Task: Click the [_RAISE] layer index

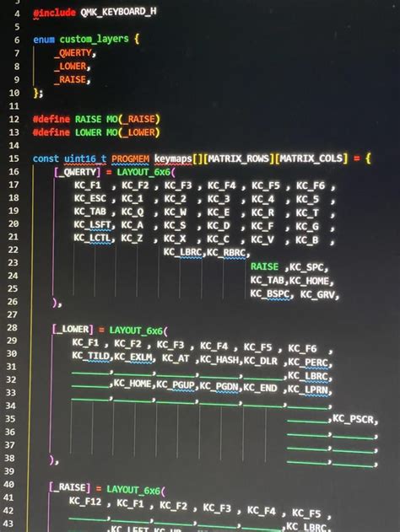Action: point(69,487)
